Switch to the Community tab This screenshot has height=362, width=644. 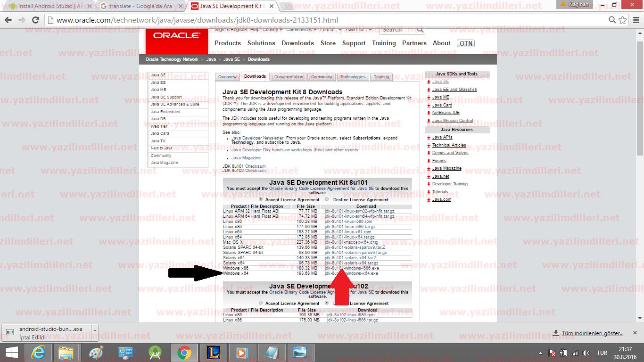tap(322, 77)
